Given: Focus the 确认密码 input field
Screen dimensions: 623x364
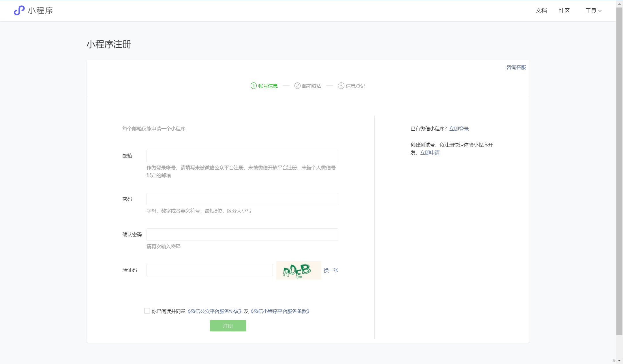Looking at the screenshot, I should click(x=242, y=234).
